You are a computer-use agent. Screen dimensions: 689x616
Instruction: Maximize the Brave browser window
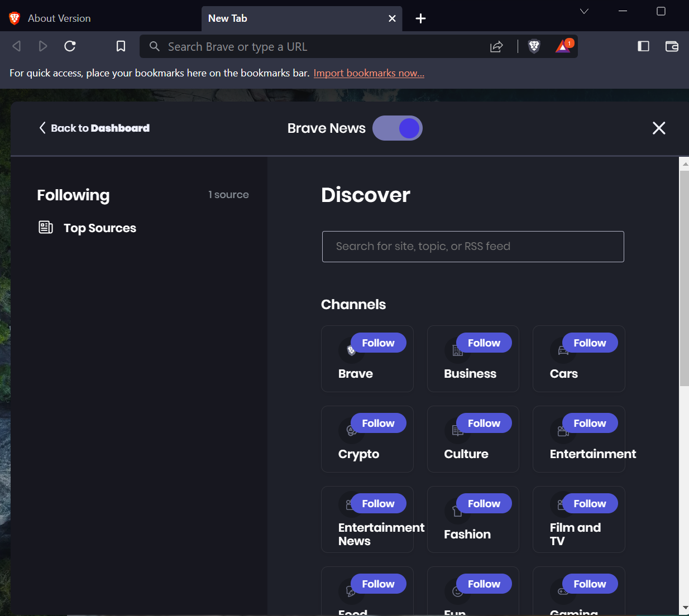[x=661, y=11]
